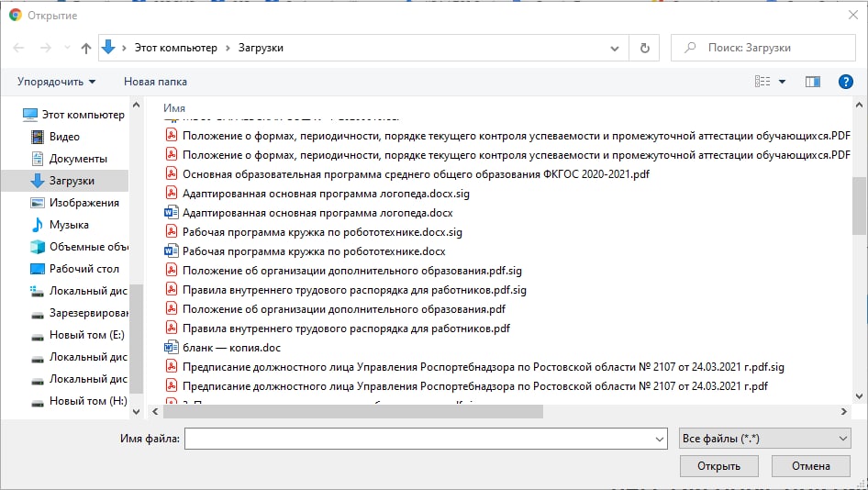Select 'Адаптированная основная программа логопеда.docx.sig'
Image resolution: width=868 pixels, height=490 pixels.
[317, 194]
